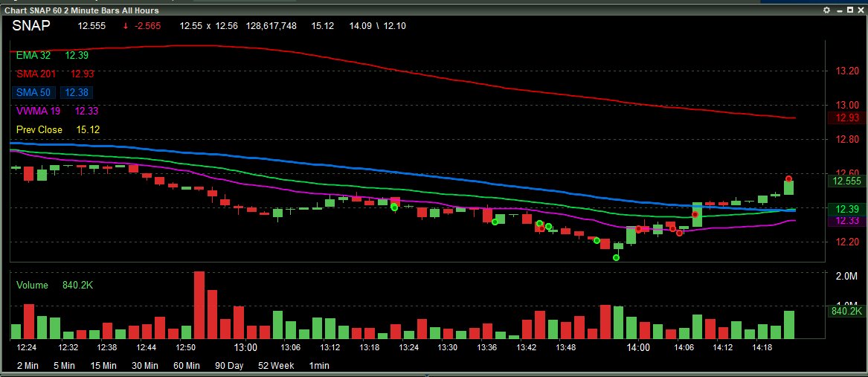Image resolution: width=868 pixels, height=377 pixels.
Task: Click the red down-arrow change indicator
Action: (126, 25)
